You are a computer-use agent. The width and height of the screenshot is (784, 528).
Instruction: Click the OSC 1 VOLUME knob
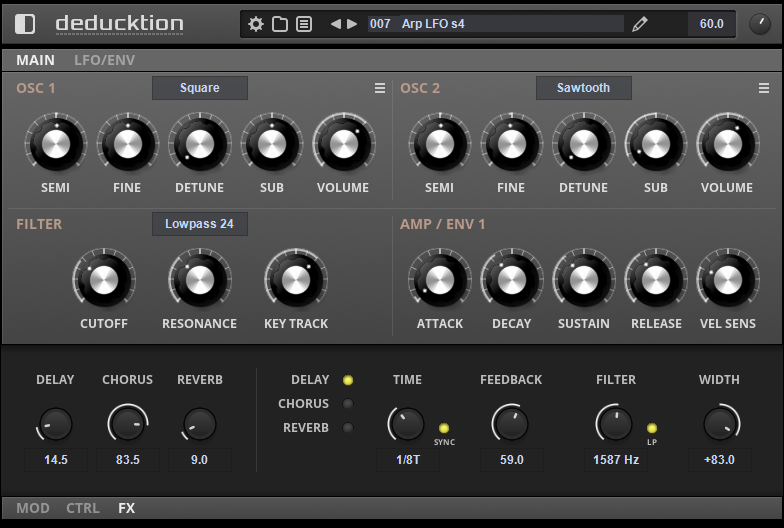click(x=344, y=144)
